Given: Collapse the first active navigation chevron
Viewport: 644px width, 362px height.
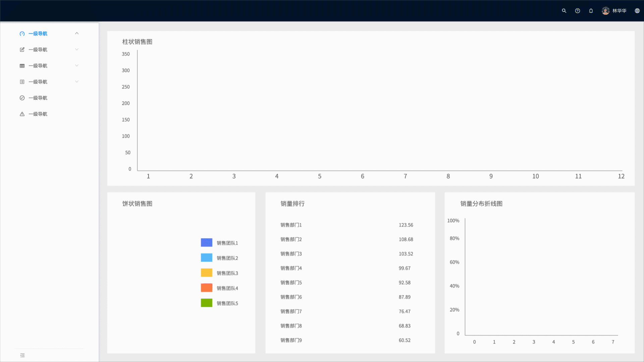Looking at the screenshot, I should pos(77,33).
